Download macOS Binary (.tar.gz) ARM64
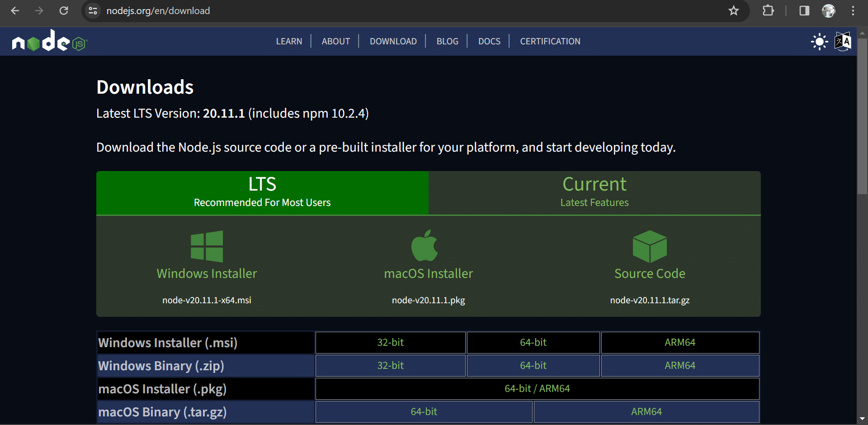Screen dimensions: 868x425 [646, 412]
